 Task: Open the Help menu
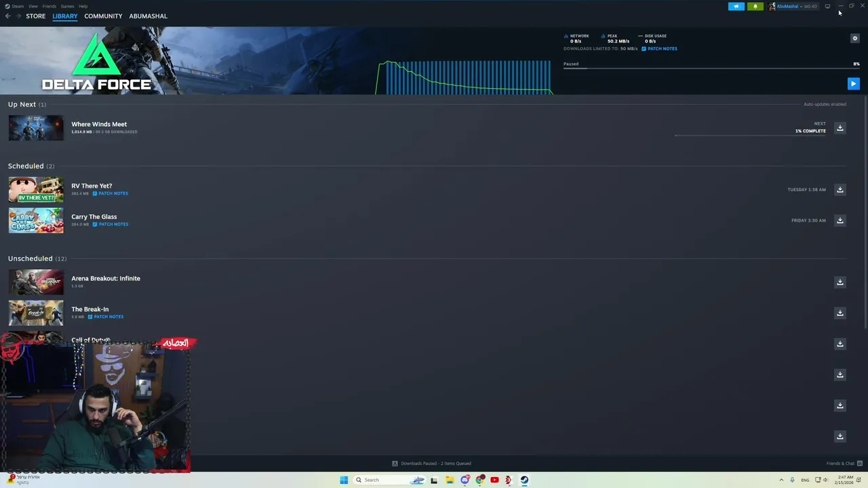click(x=83, y=6)
